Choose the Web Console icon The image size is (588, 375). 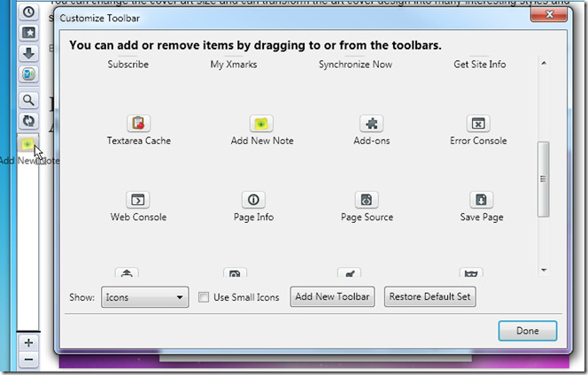tap(137, 200)
